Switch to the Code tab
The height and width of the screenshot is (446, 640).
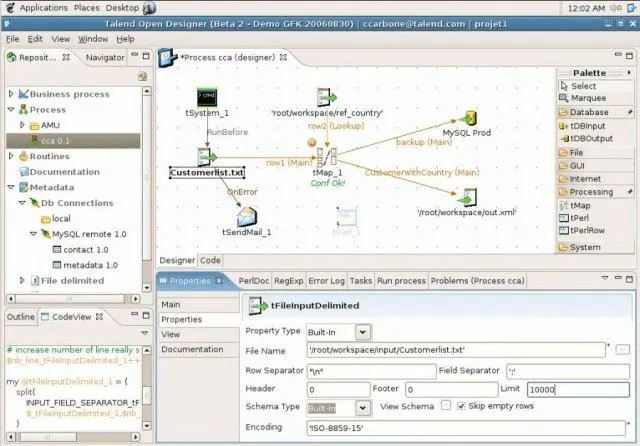coord(210,260)
